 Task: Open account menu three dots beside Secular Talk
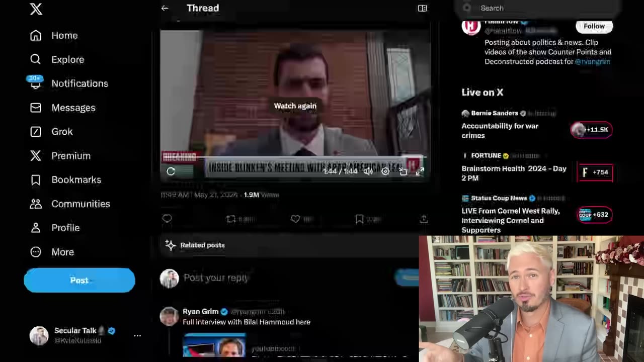click(x=137, y=335)
